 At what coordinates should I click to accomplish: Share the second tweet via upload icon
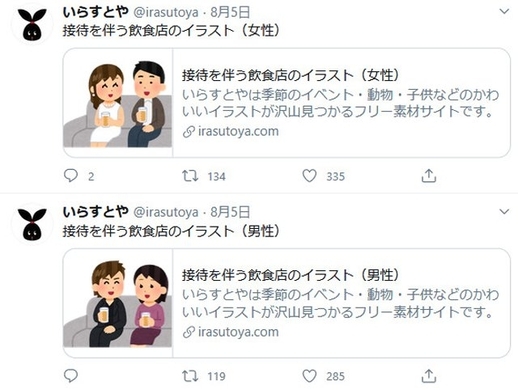pyautogui.click(x=429, y=376)
